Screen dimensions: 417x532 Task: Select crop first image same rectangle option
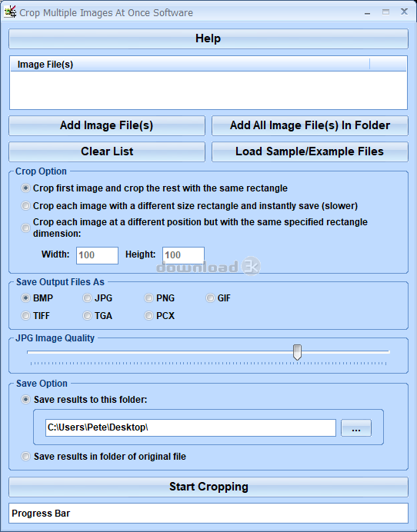pos(26,188)
